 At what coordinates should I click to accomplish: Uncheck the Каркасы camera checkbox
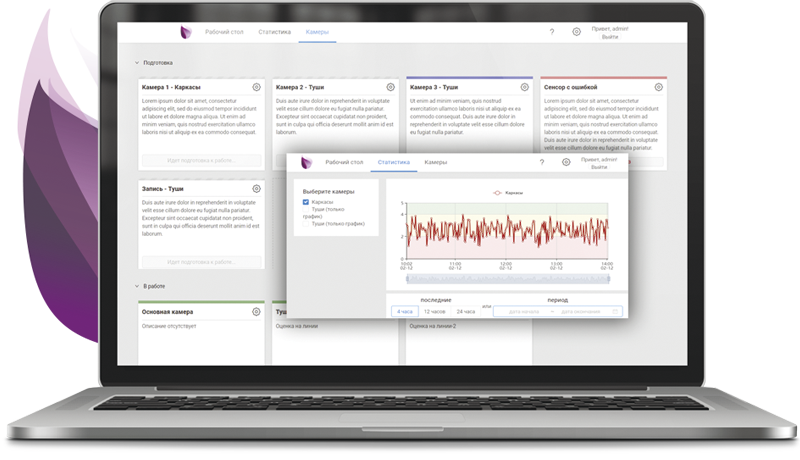(x=306, y=202)
